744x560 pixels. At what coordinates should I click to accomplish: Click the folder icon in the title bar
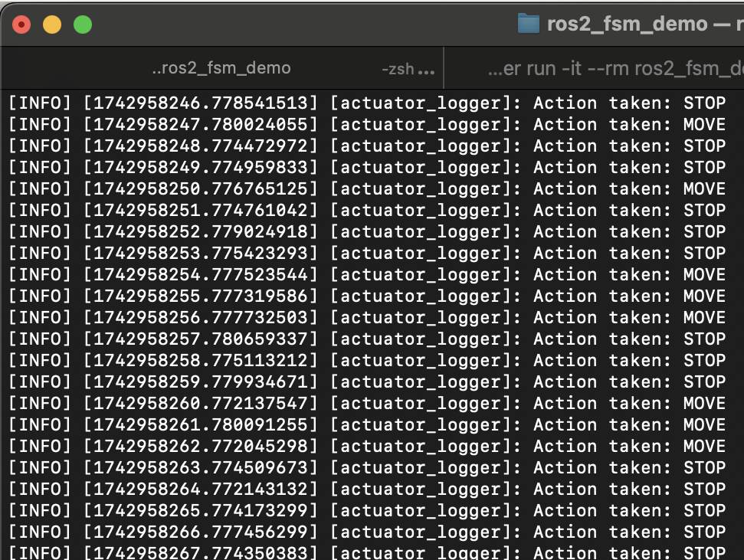tap(528, 24)
